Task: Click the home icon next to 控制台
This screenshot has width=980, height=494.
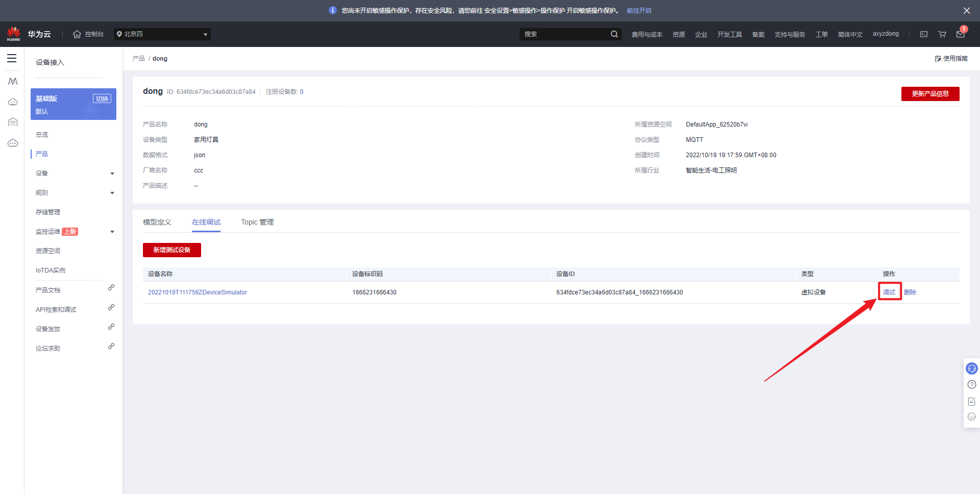Action: (x=77, y=34)
